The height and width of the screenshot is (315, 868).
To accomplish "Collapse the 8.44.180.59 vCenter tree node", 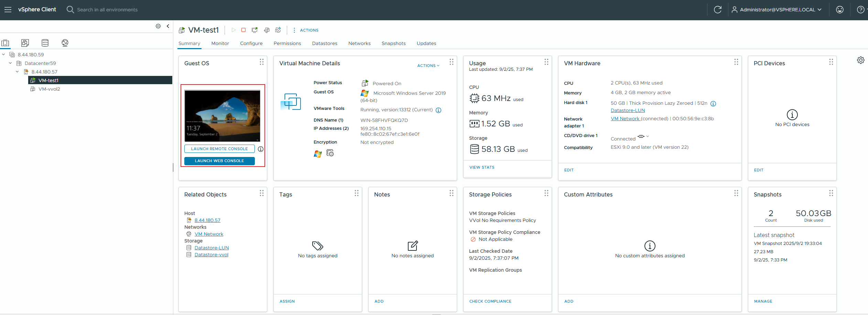I will point(3,54).
